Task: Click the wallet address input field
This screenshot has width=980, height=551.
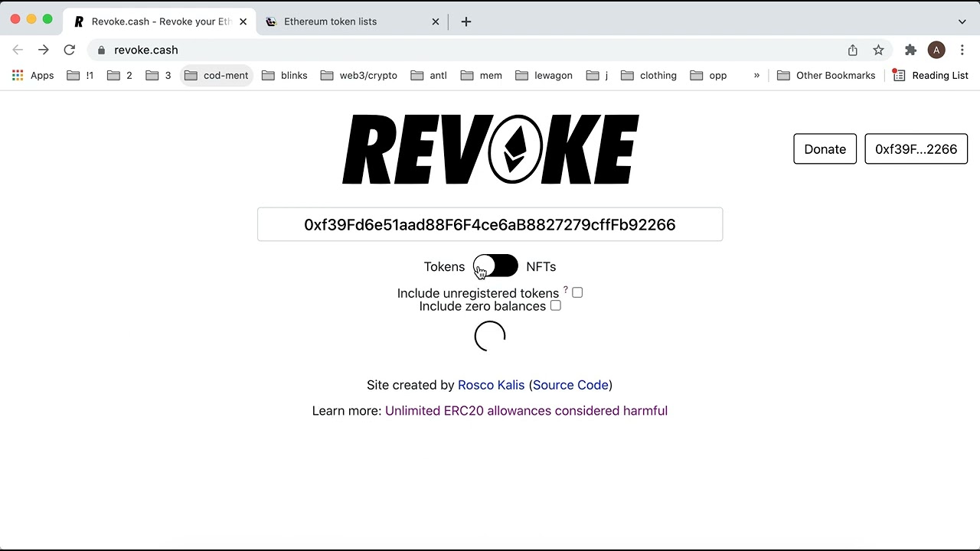Action: [x=490, y=224]
